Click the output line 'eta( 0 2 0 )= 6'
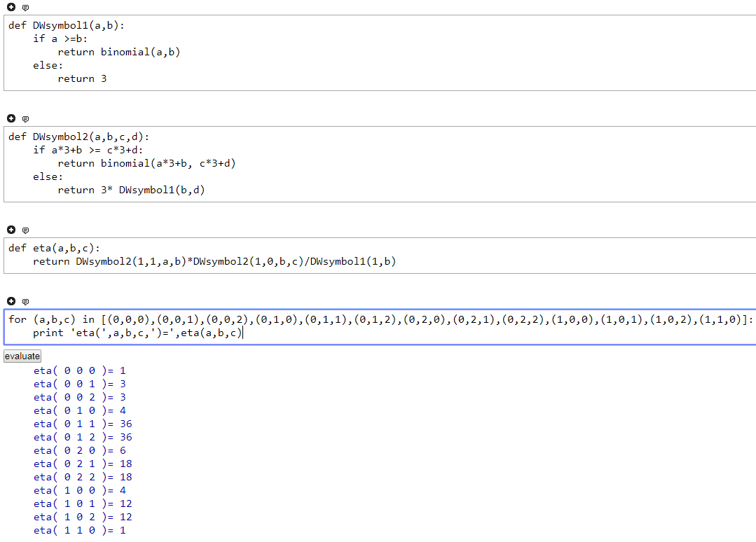Image resolution: width=756 pixels, height=542 pixels. [x=80, y=450]
